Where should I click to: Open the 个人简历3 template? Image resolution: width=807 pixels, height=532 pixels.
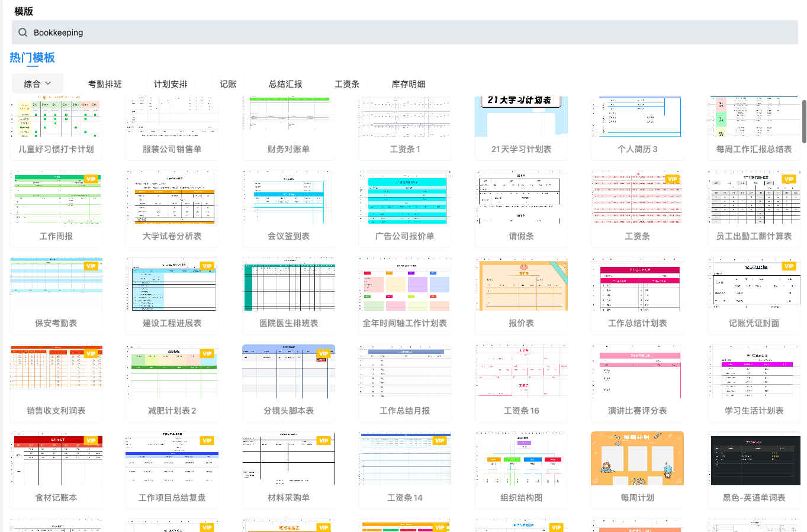coord(637,128)
